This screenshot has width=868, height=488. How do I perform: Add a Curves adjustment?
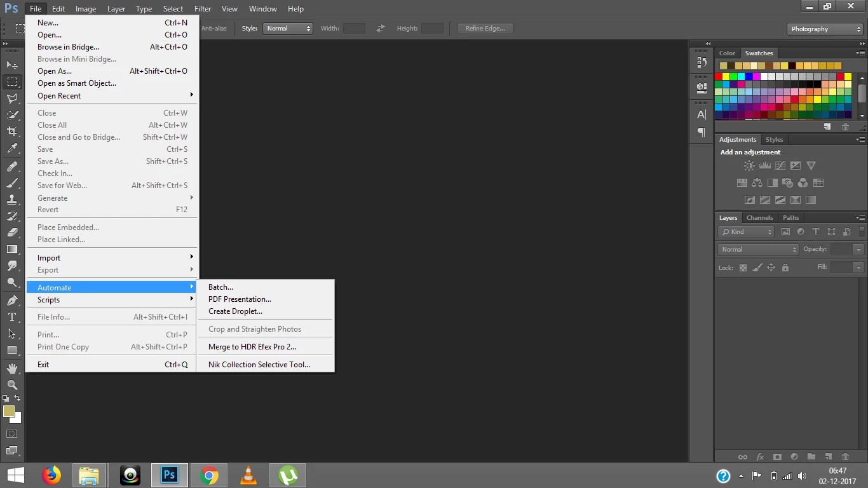tap(780, 166)
